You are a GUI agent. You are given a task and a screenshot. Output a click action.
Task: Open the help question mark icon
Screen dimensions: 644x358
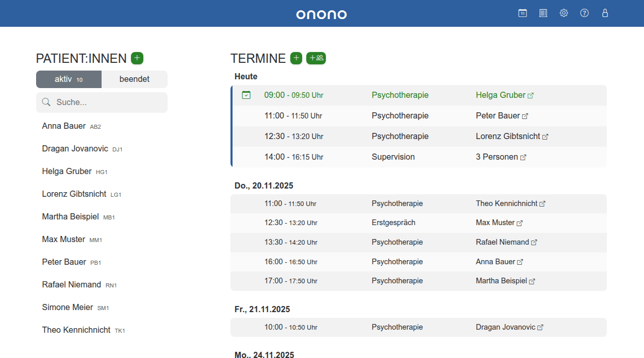click(x=584, y=13)
